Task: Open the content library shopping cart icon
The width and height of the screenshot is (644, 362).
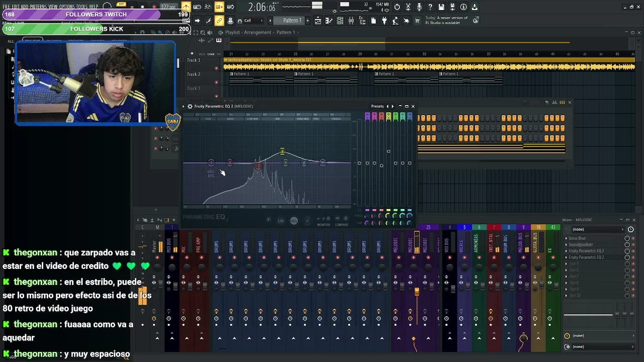Action: (x=417, y=21)
